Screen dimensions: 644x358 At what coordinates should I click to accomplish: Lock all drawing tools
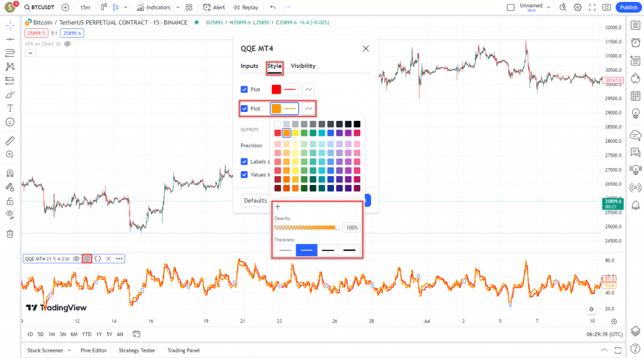[10, 201]
